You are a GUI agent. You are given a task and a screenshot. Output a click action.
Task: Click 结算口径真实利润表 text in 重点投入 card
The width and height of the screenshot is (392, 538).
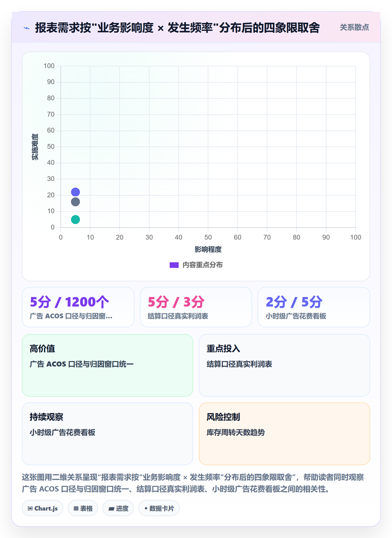[x=239, y=364]
